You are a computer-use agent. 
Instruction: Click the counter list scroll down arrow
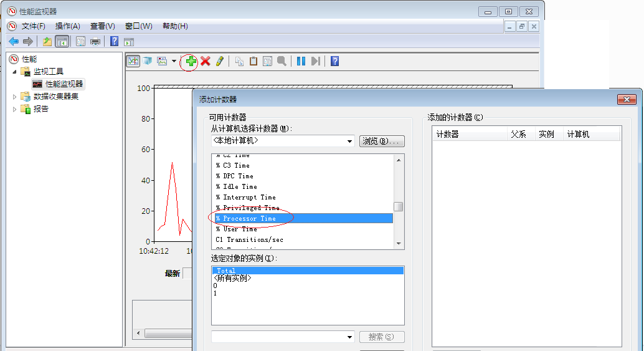(399, 244)
